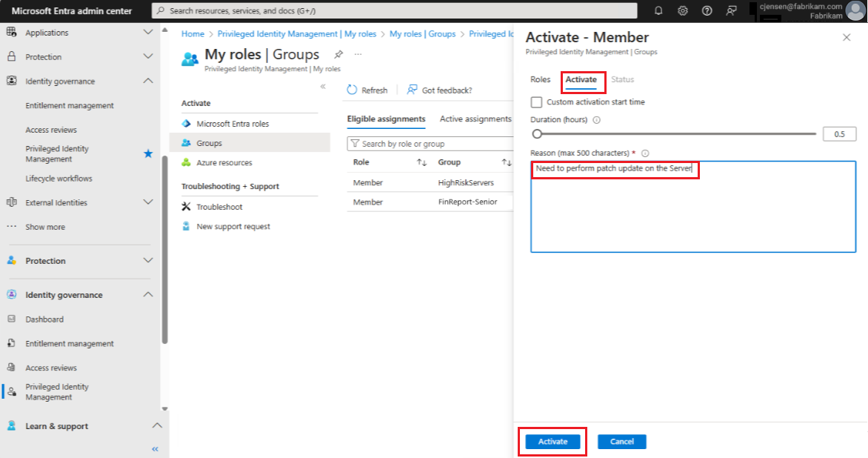The height and width of the screenshot is (458, 868).
Task: Click the Reason field info icon
Action: click(645, 153)
